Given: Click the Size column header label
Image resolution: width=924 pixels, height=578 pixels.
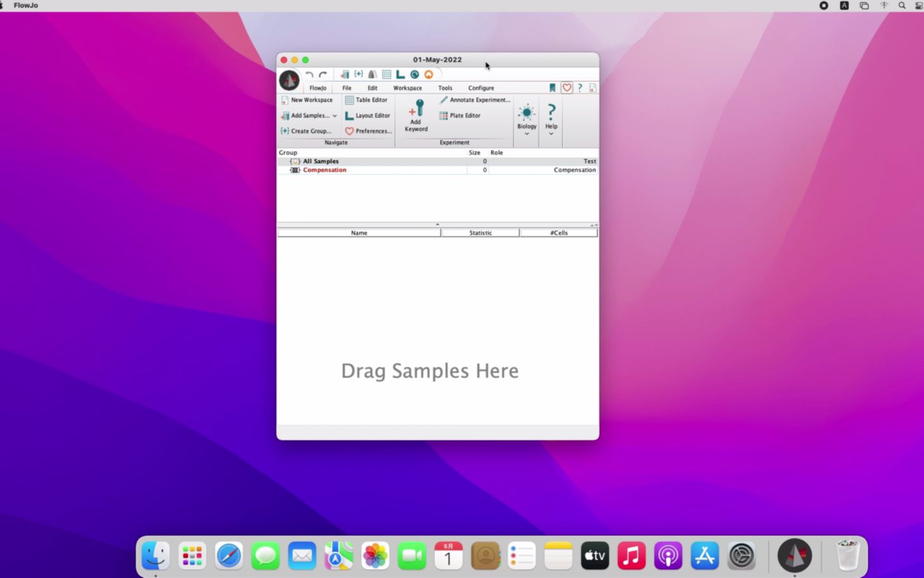Looking at the screenshot, I should 474,153.
